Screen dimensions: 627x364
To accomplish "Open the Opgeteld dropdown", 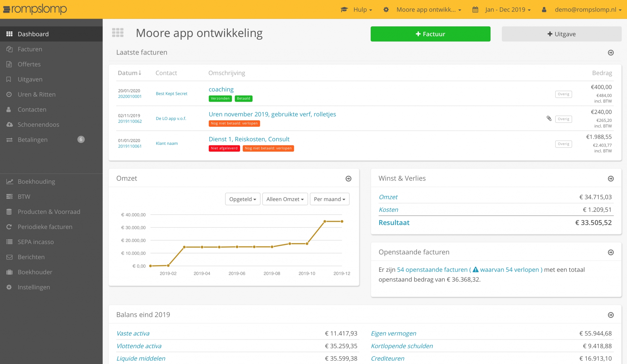I will point(242,199).
